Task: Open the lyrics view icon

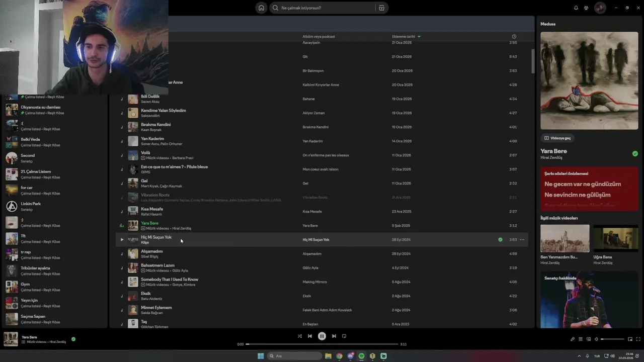Action: [572, 339]
